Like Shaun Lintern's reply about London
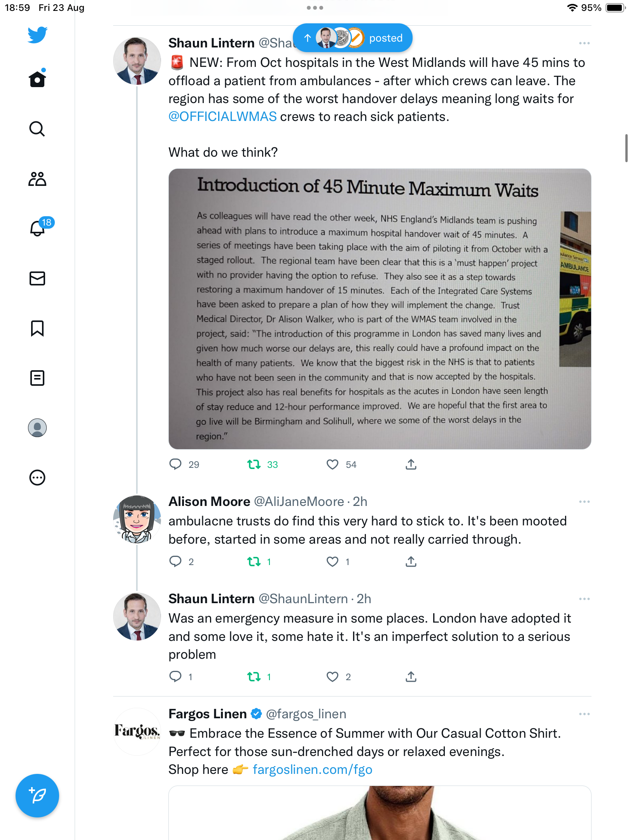 pos(332,677)
